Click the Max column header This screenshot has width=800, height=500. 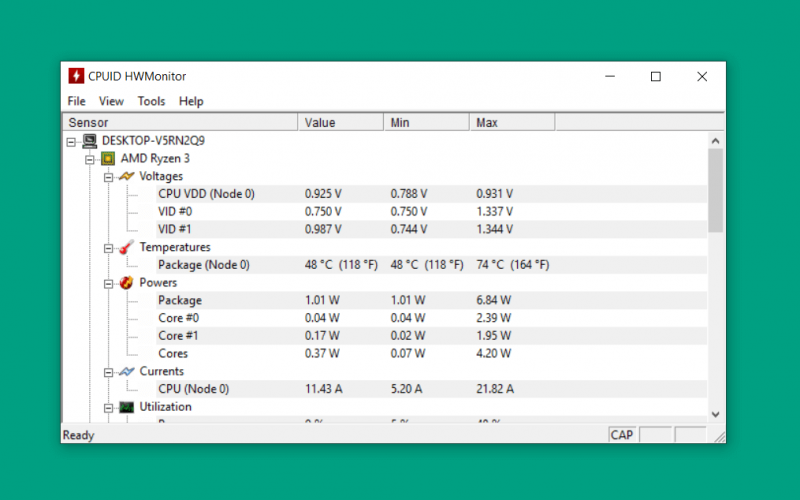tap(512, 122)
